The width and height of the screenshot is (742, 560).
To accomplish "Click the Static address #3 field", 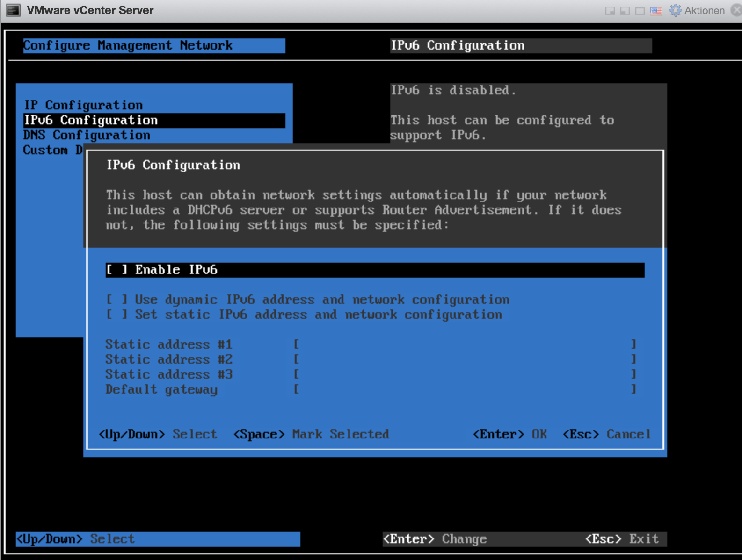I will click(x=465, y=374).
